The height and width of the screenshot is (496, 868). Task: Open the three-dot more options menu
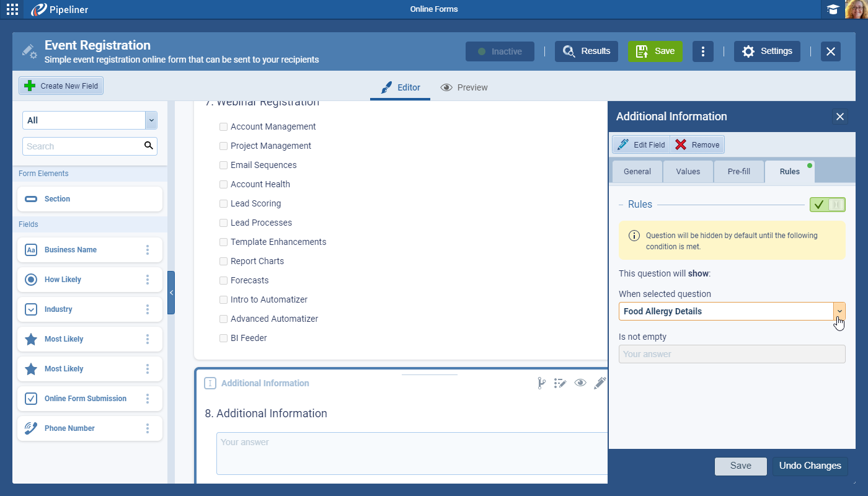(702, 51)
